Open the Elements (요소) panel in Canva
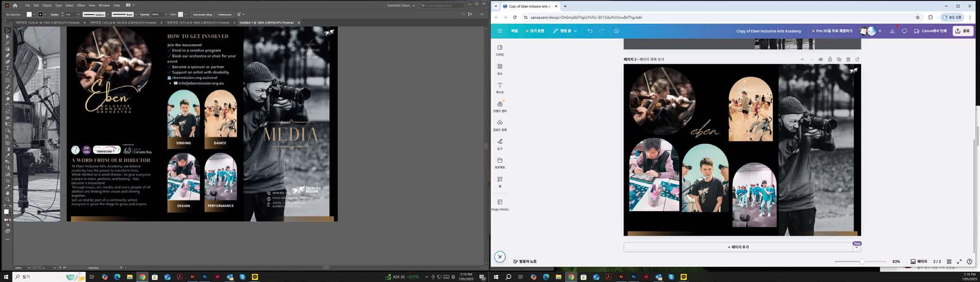 (500, 69)
